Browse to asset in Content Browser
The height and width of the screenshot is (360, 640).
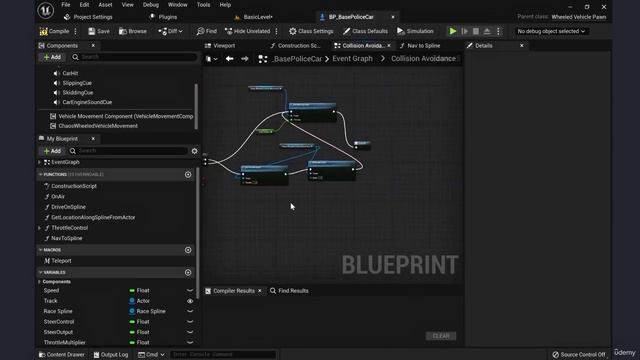point(133,31)
